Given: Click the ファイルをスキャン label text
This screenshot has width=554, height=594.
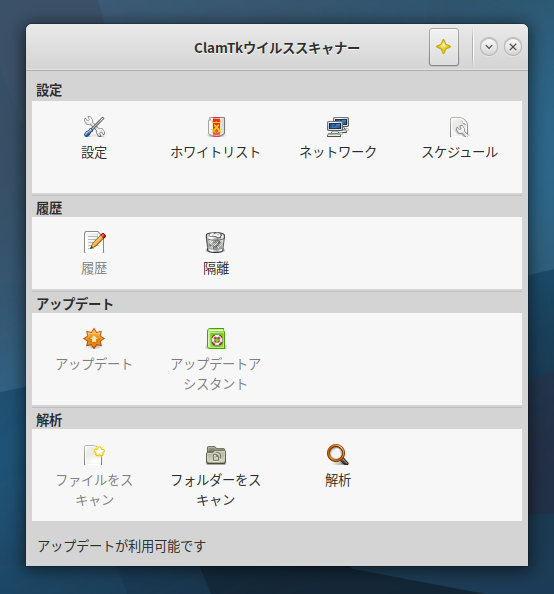Looking at the screenshot, I should (x=94, y=490).
